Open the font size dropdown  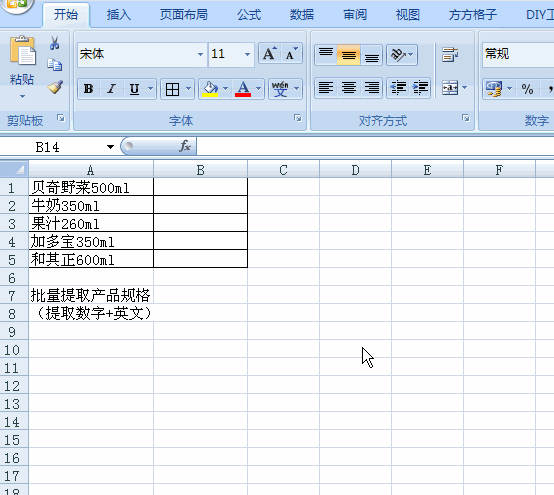point(247,54)
